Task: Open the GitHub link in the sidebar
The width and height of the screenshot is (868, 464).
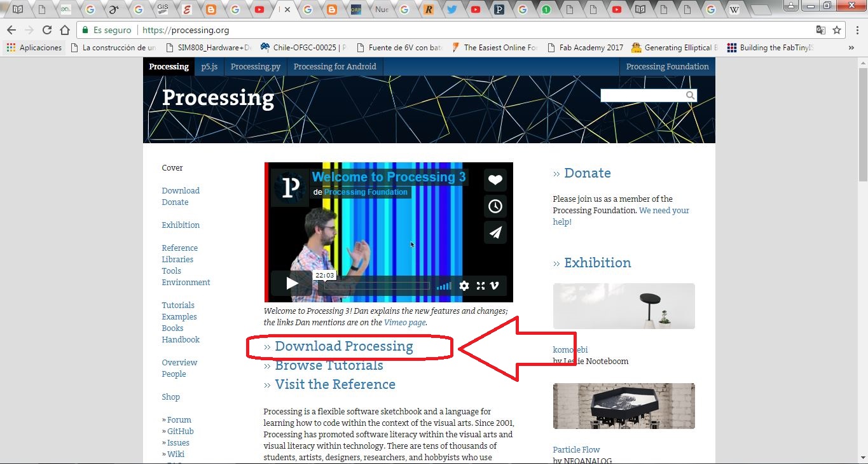Action: (181, 432)
